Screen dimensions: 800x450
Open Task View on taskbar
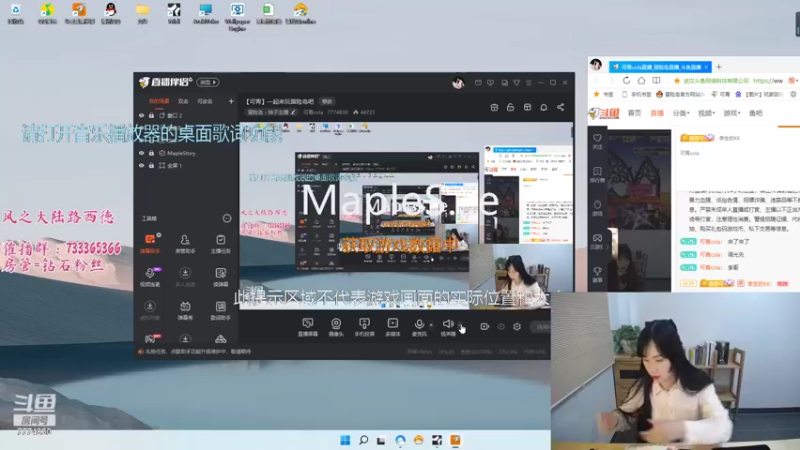(x=381, y=440)
